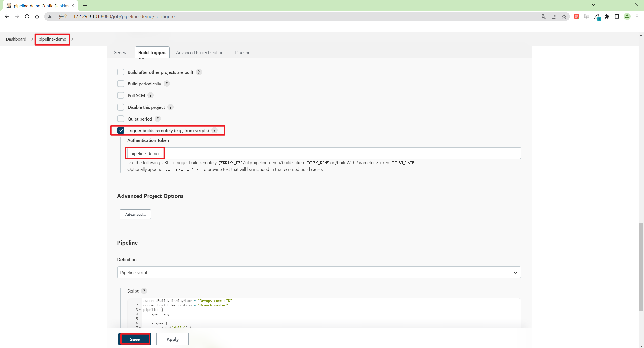This screenshot has height=348, width=644.
Task: Apply the configuration changes
Action: 173,339
